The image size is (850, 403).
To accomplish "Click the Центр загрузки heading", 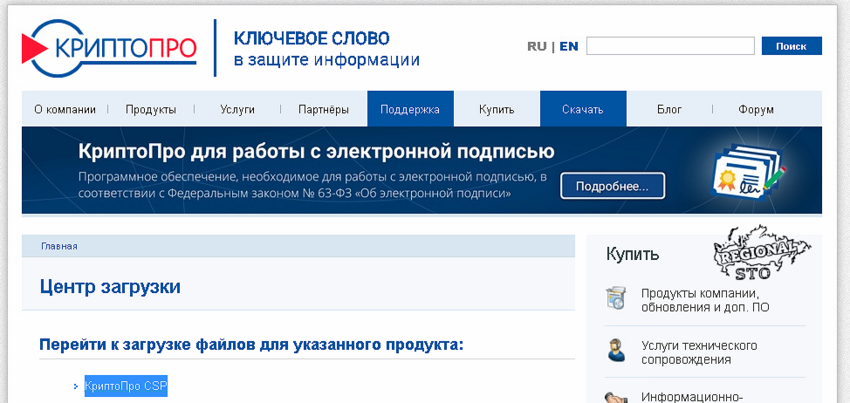I will click(110, 287).
